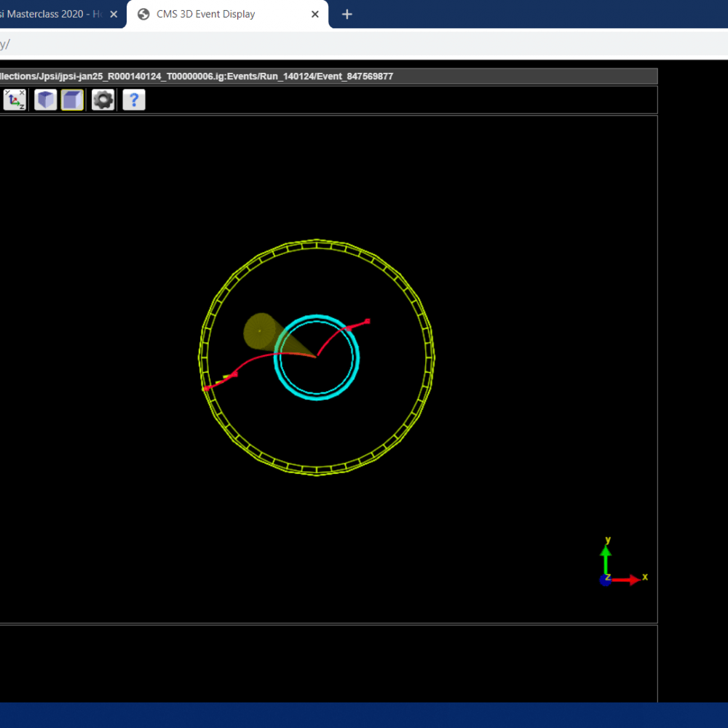Switch to perspective projection cube view

coord(46,100)
